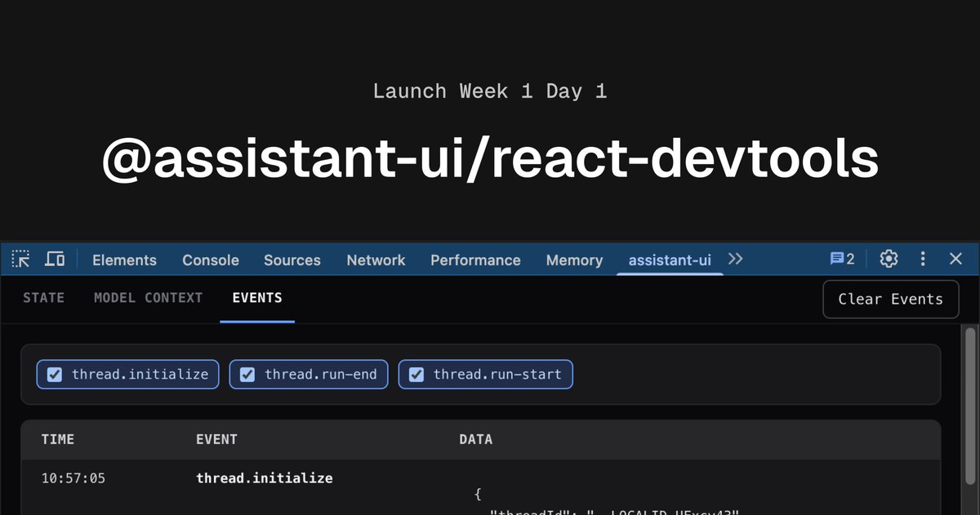
Task: Open the Memory tab
Action: pos(574,260)
